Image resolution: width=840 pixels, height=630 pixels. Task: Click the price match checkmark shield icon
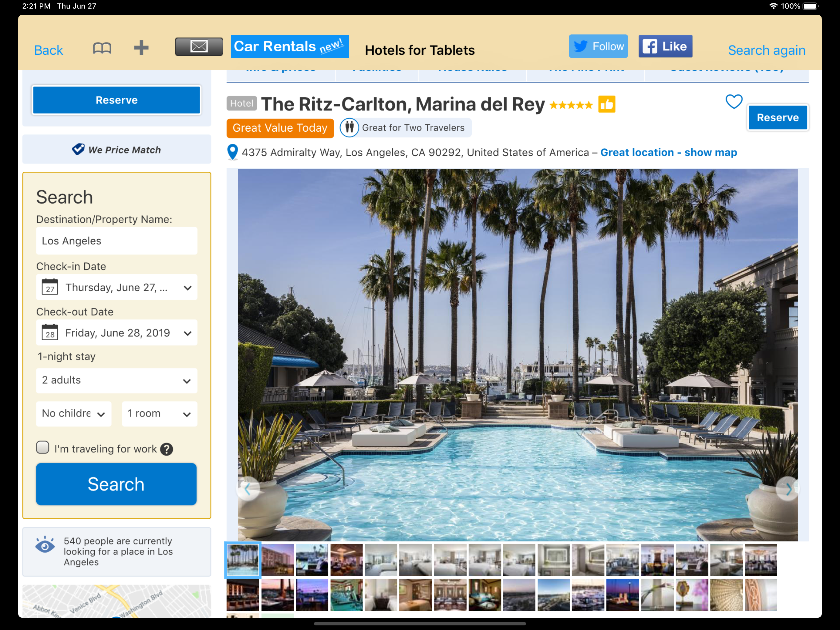78,149
